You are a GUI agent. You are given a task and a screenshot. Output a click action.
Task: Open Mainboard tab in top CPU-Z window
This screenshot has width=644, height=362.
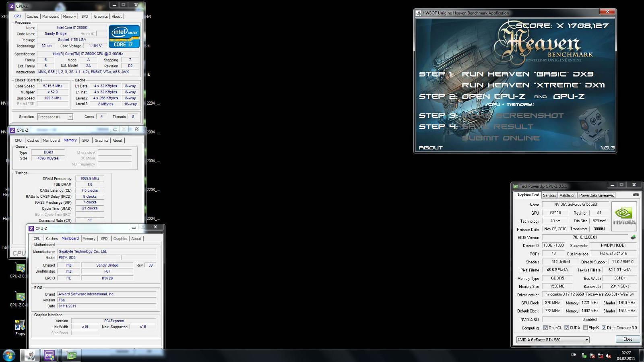point(51,17)
